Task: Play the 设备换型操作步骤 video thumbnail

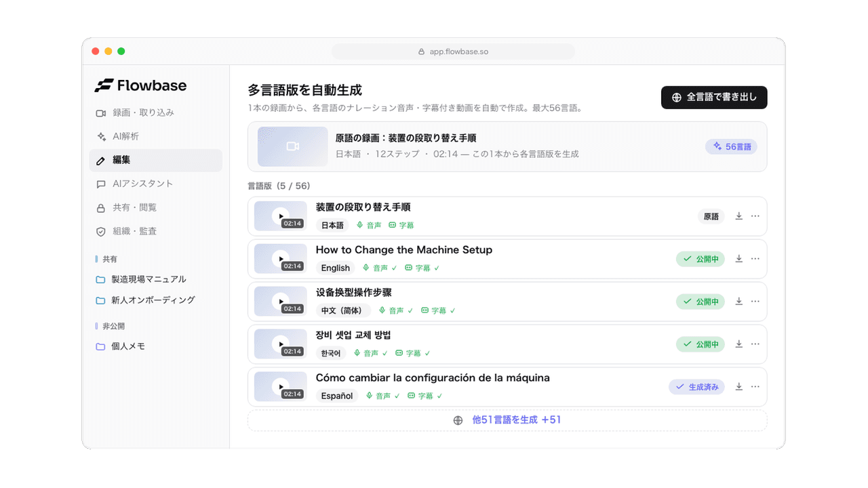Action: click(280, 302)
